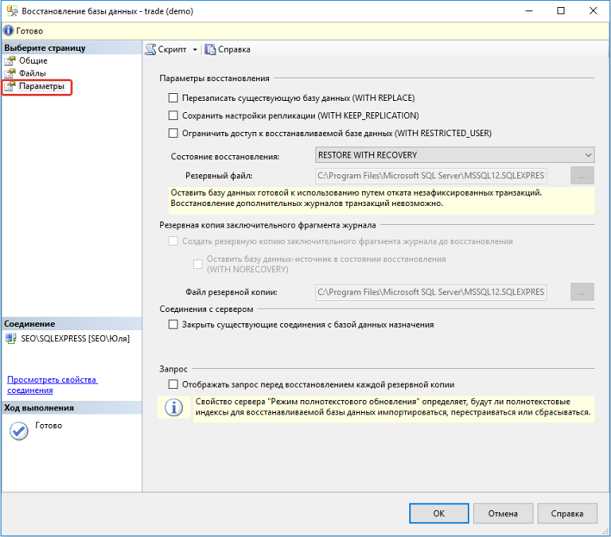Open Просмотреть свойства соединения link
Image resolution: width=611 pixels, height=537 pixels.
[x=52, y=385]
